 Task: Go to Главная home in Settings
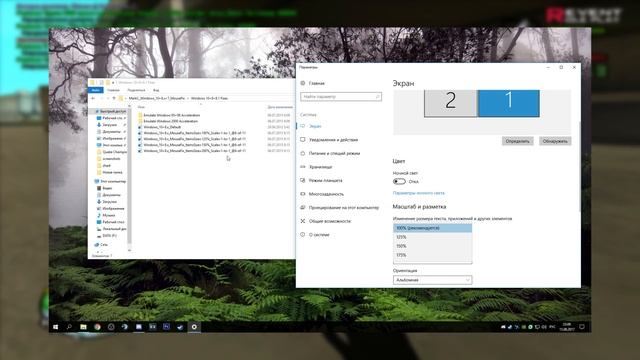click(x=313, y=83)
